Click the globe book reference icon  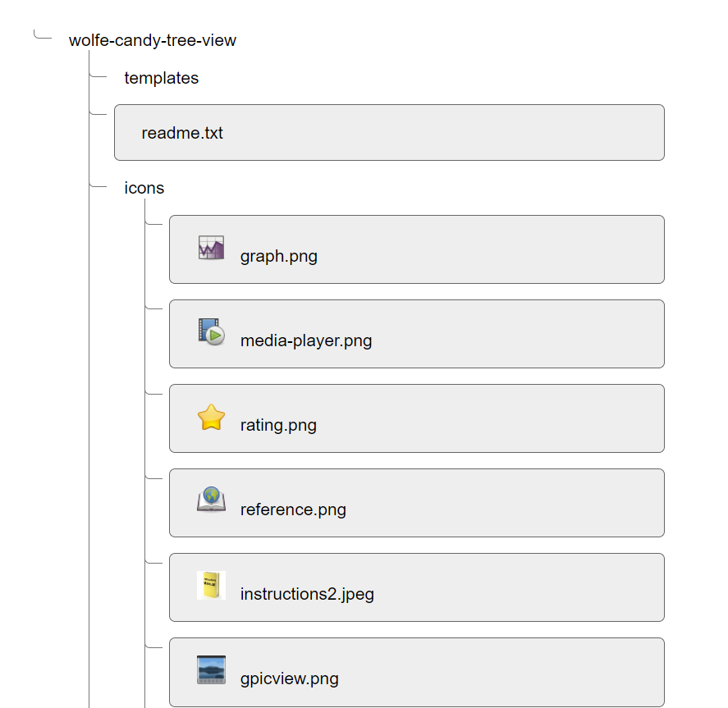[211, 500]
